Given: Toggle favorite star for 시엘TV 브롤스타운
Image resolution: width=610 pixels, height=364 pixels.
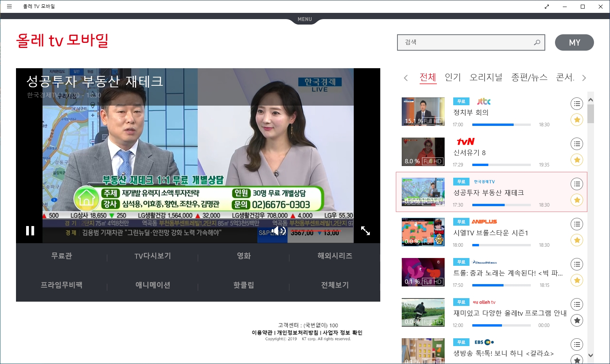Looking at the screenshot, I should point(577,240).
